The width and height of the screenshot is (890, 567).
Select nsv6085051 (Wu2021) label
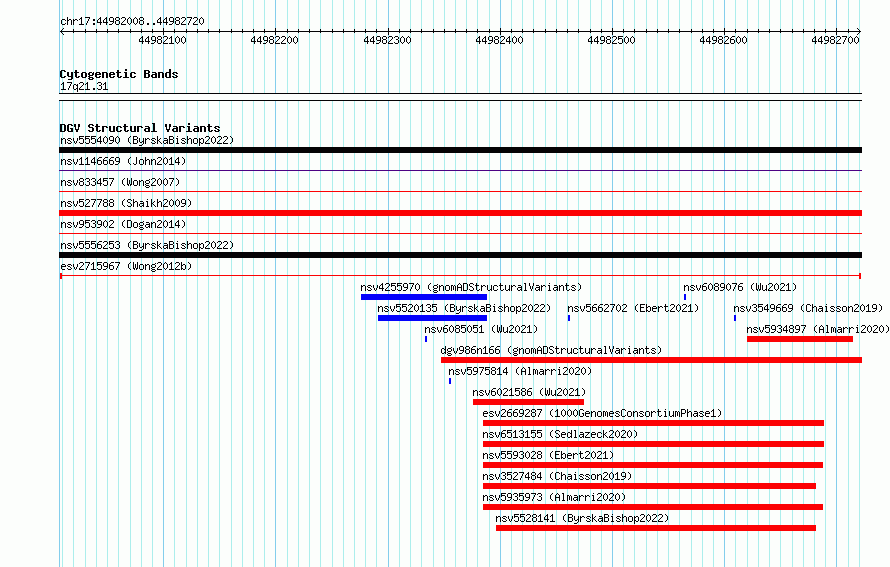[481, 329]
